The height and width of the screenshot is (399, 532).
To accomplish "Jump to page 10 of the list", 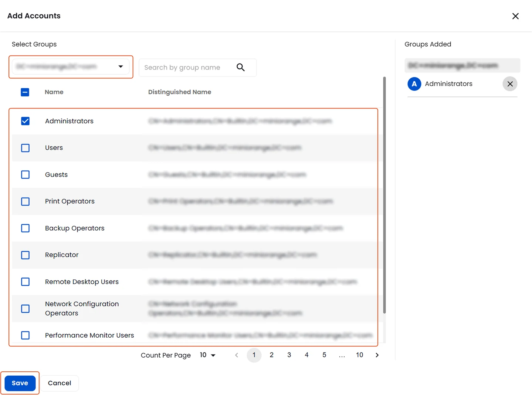I will tap(359, 355).
